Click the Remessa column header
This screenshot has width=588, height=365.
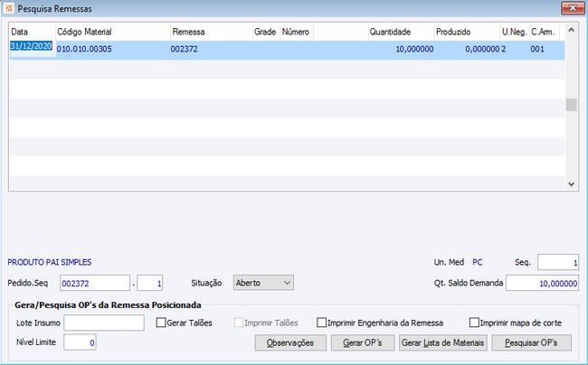(212, 32)
